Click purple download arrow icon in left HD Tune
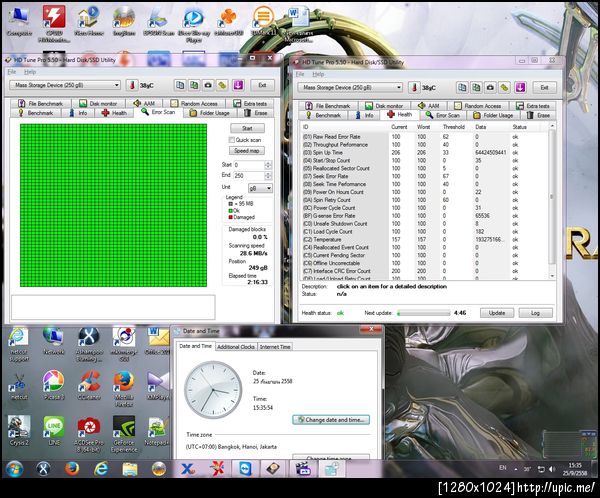Viewport: 600px width, 498px height. coord(238,85)
